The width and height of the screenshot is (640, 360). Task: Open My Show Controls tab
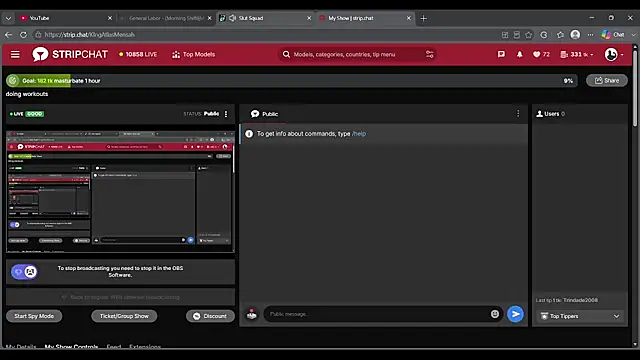pos(71,347)
